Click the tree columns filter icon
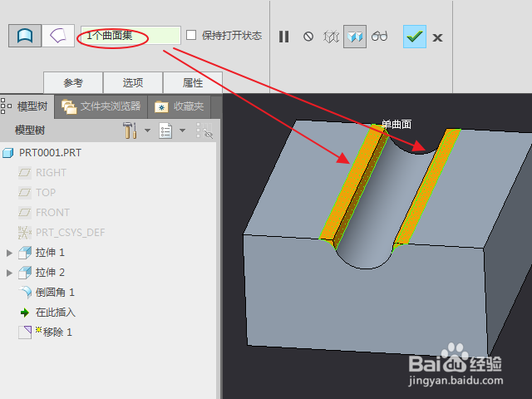Screen dimensions: 532x399 (x=204, y=131)
